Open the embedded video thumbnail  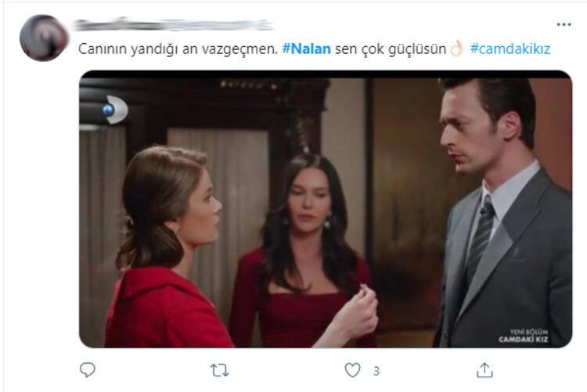326,209
